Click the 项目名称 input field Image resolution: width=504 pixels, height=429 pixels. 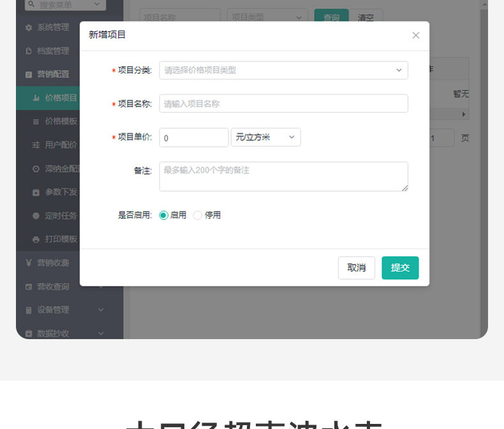point(283,103)
